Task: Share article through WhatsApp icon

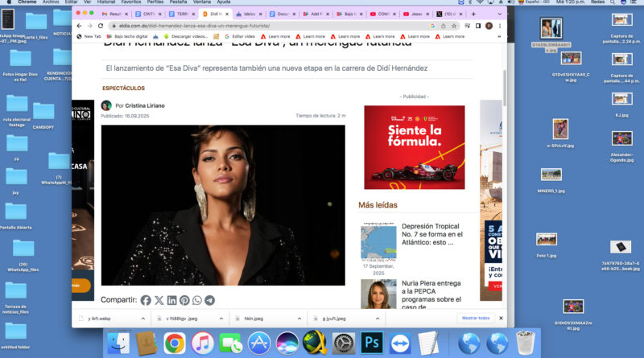Action: (x=197, y=300)
